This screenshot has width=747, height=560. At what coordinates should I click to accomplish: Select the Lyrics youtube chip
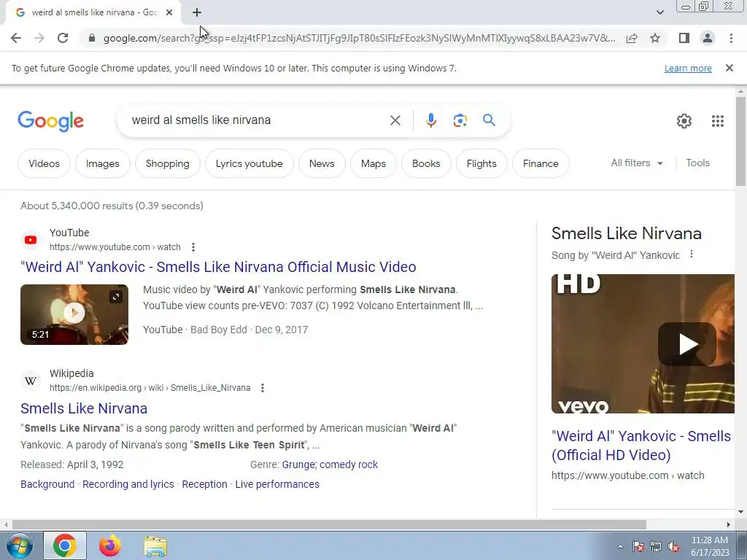click(x=249, y=163)
